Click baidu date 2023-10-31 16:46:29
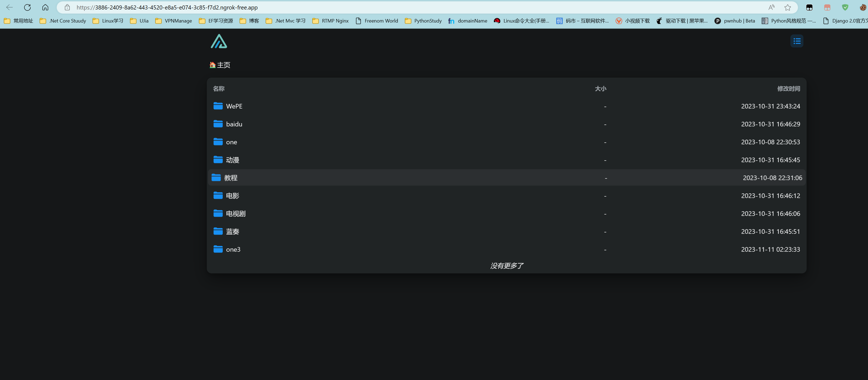The image size is (868, 380). point(770,124)
